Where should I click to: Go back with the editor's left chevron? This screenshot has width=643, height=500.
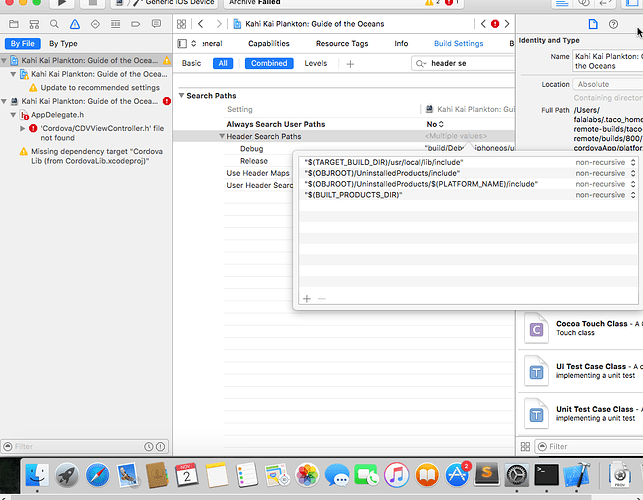point(201,24)
